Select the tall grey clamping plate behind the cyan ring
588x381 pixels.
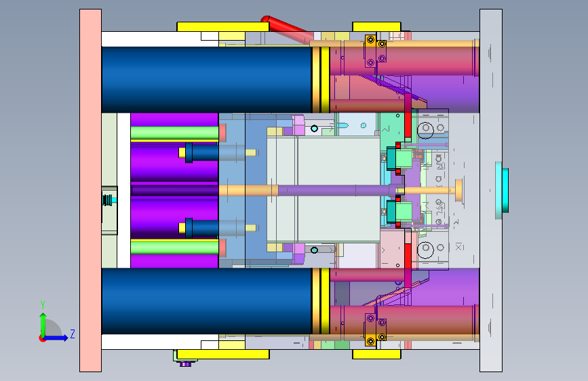[491, 190]
